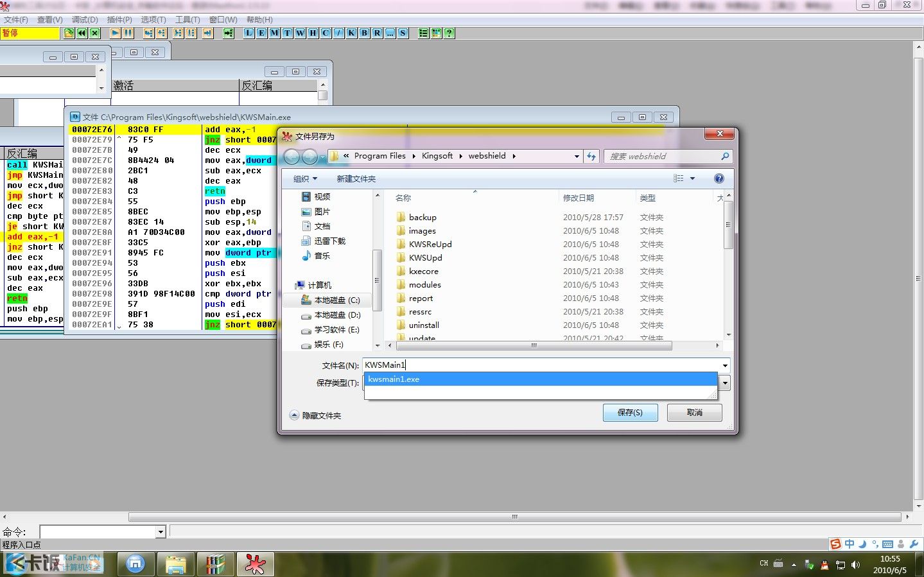Refresh the folder with the address bar refresh icon
The width and height of the screenshot is (924, 577).
[x=591, y=156]
